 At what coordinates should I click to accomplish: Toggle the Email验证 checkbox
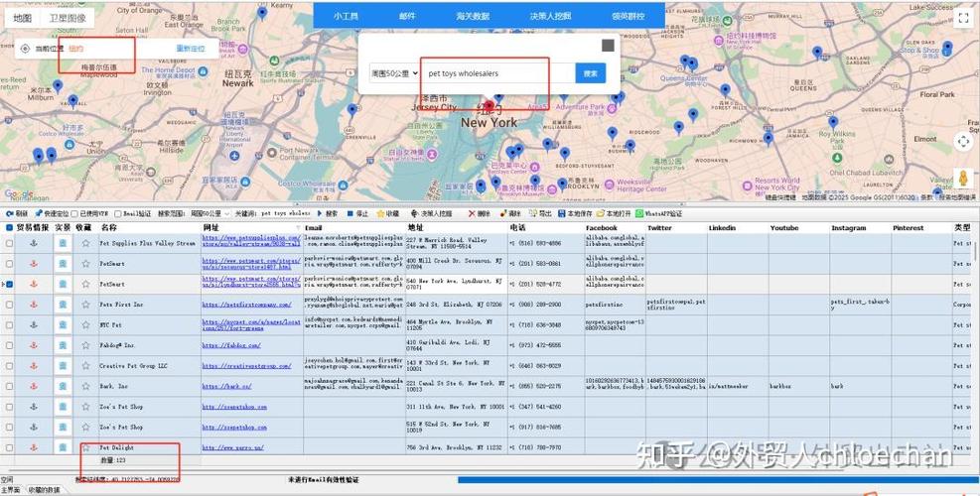[x=118, y=213]
